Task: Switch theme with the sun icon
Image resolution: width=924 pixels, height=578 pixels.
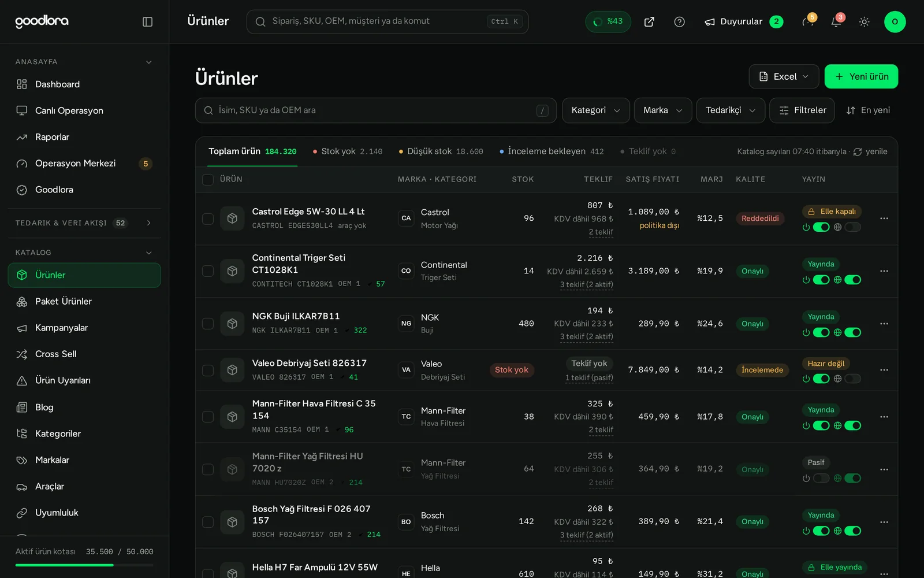Action: (864, 21)
